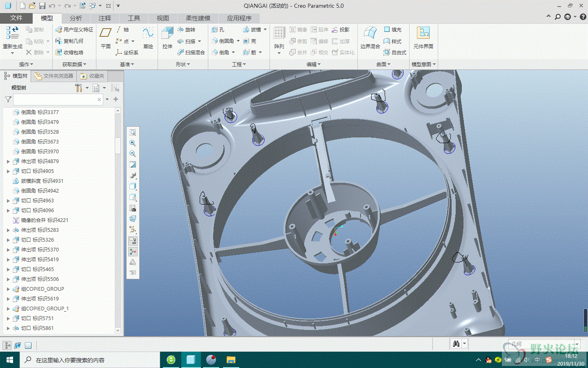Expand 组COPIED_GROUP tree node
This screenshot has width=588, height=368.
coord(8,289)
